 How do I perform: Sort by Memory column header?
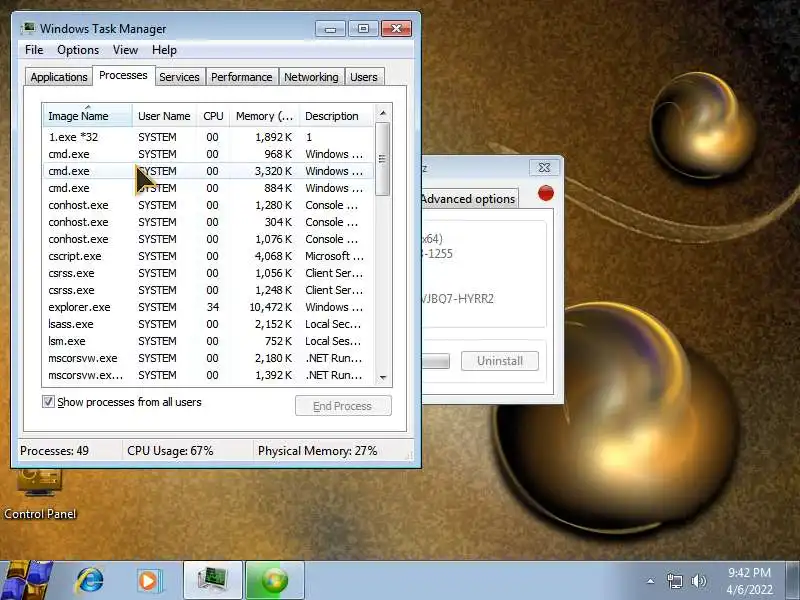coord(264,116)
